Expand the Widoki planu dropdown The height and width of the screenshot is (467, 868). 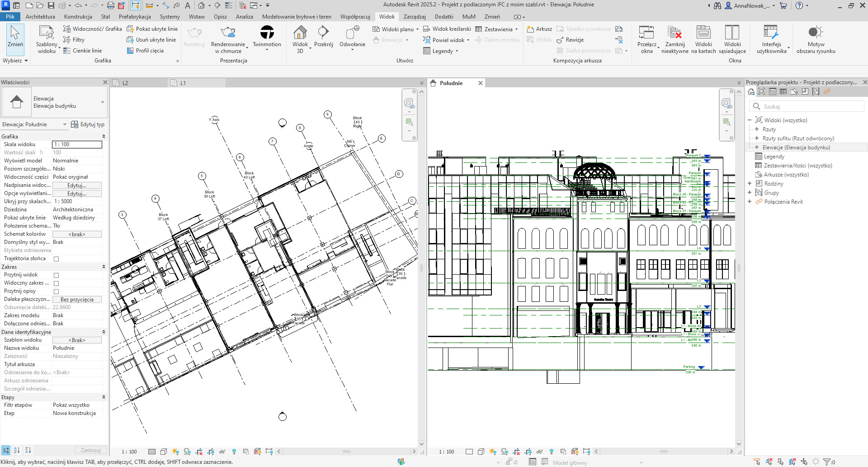[x=417, y=29]
